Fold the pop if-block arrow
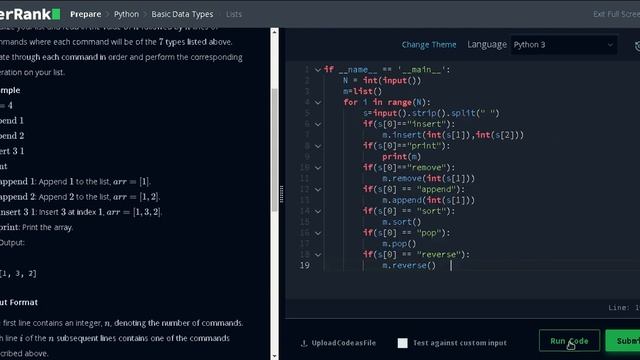The image size is (640, 360). click(318, 233)
